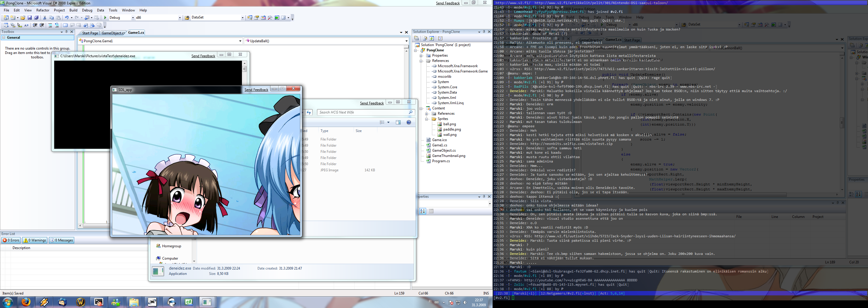Select paddle.png in Solution Explorer
This screenshot has height=308, width=868.
click(x=452, y=129)
